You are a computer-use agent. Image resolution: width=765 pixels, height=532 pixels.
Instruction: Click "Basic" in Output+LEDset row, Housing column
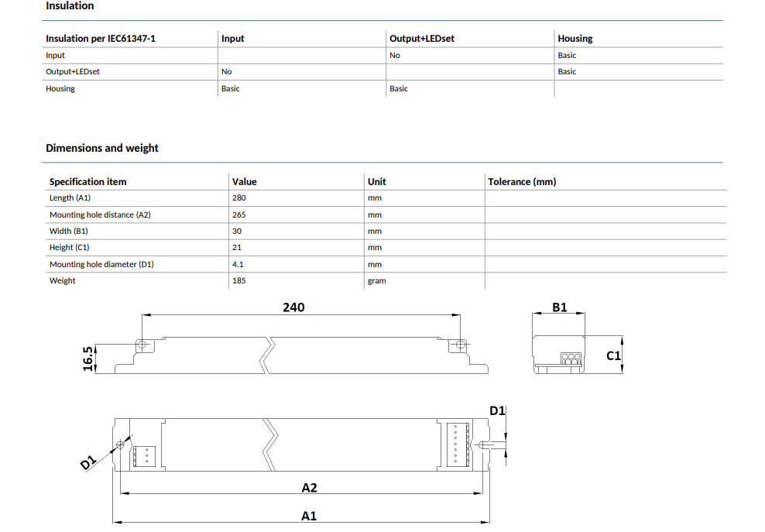pyautogui.click(x=567, y=72)
